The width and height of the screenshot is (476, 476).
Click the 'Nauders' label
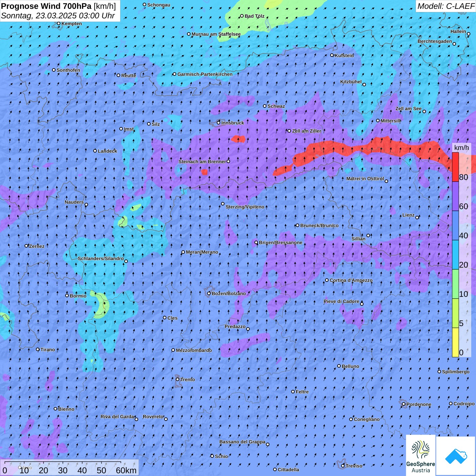[74, 202]
